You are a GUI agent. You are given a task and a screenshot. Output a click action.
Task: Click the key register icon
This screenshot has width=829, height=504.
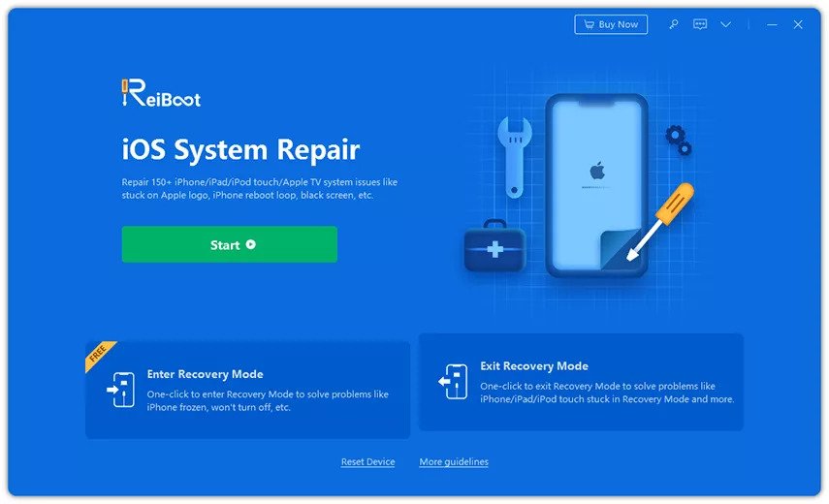tap(674, 24)
